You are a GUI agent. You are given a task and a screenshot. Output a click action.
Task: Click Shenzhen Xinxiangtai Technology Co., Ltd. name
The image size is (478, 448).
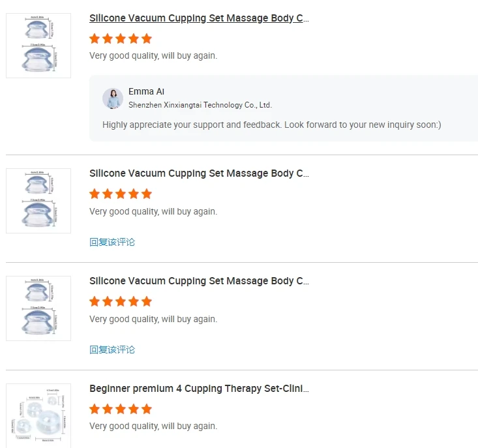[200, 105]
